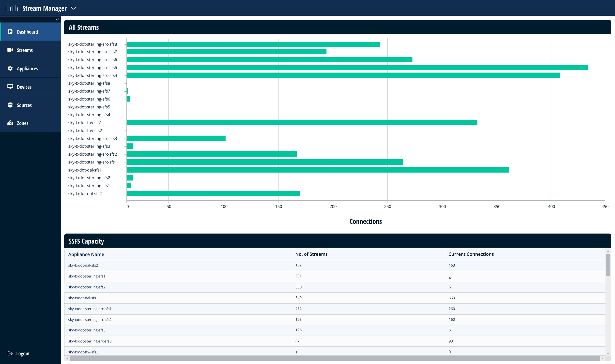
Task: Open the Stream Manager dropdown chevron
Action: (73, 8)
